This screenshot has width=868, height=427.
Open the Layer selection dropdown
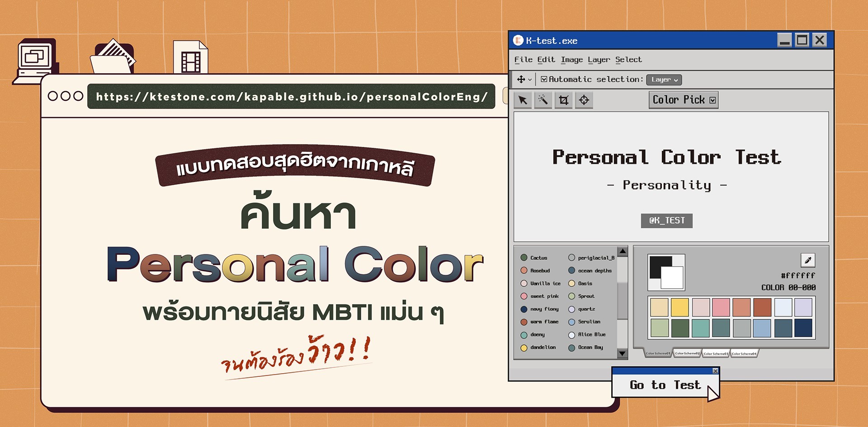pyautogui.click(x=664, y=80)
